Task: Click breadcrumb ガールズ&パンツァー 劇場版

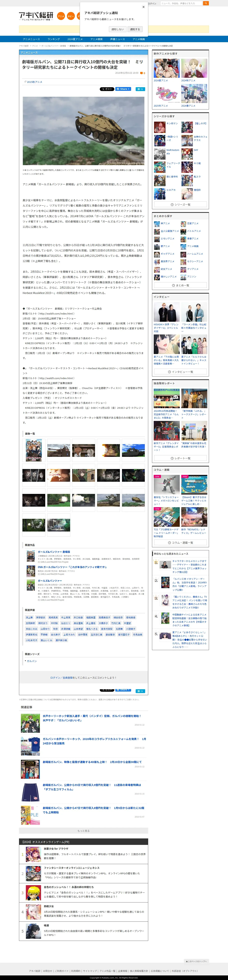Action: [x=54, y=46]
